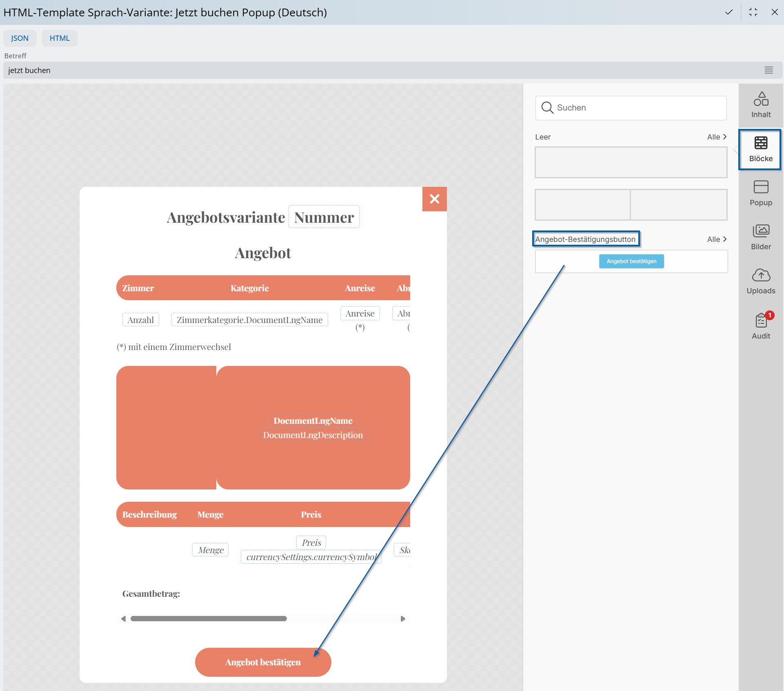Switch to the HTML tab
Screen dimensions: 784x691
coord(60,38)
